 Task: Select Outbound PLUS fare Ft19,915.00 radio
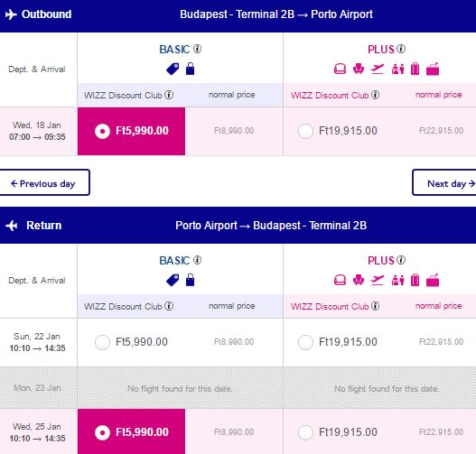click(x=305, y=131)
